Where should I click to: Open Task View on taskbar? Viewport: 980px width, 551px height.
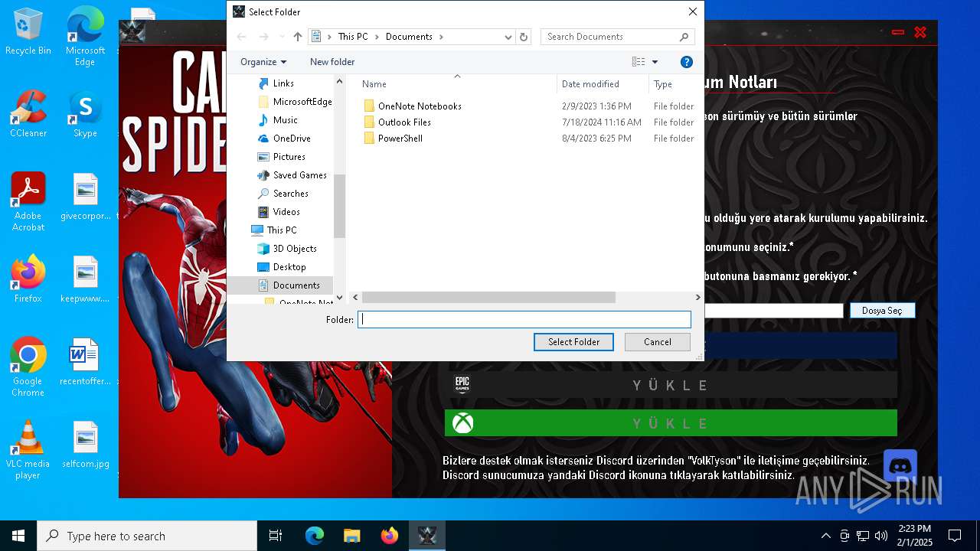click(276, 536)
